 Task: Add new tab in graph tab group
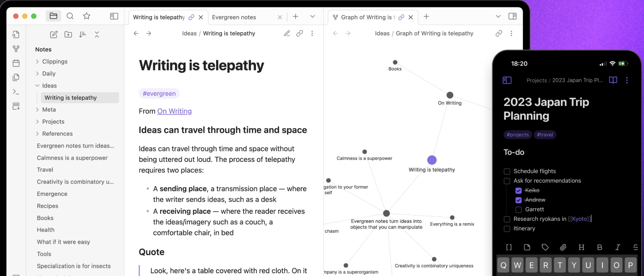426,16
